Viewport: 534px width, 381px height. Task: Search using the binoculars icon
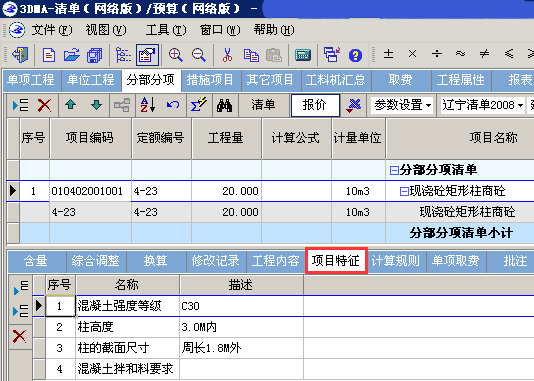[x=224, y=105]
